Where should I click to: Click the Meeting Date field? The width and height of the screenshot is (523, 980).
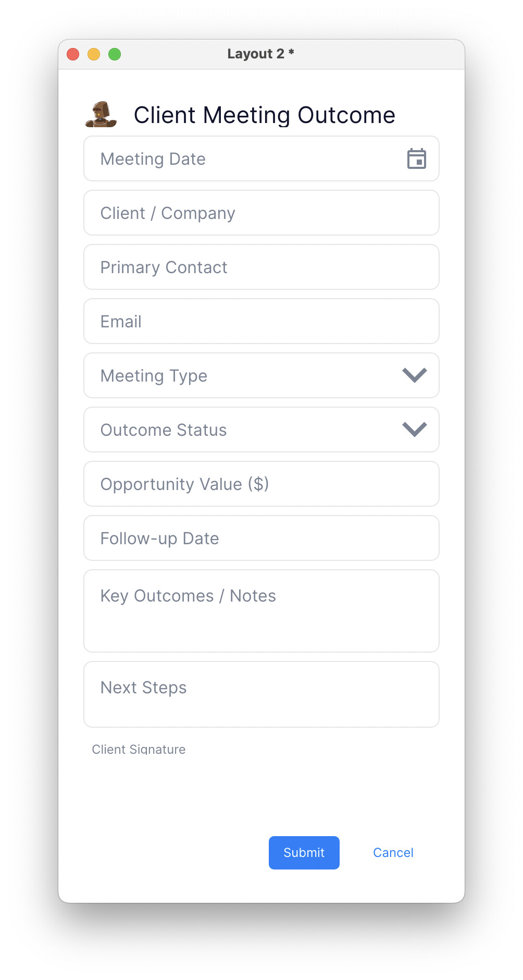245,159
